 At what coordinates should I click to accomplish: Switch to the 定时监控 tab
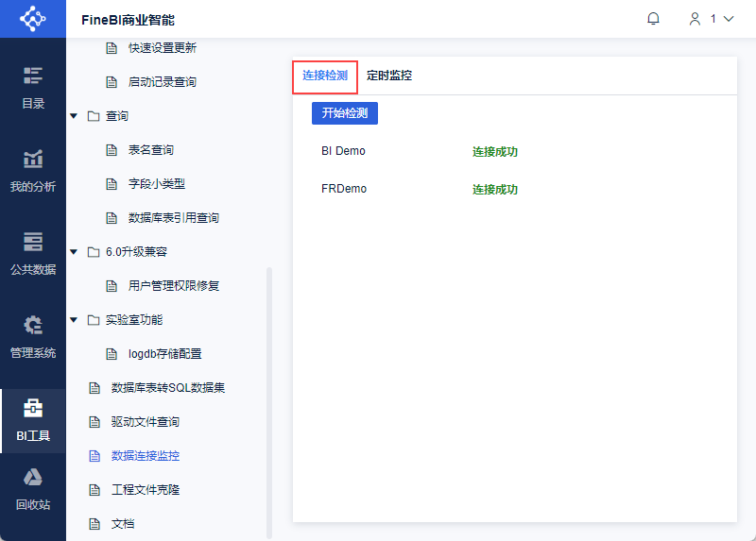point(389,76)
